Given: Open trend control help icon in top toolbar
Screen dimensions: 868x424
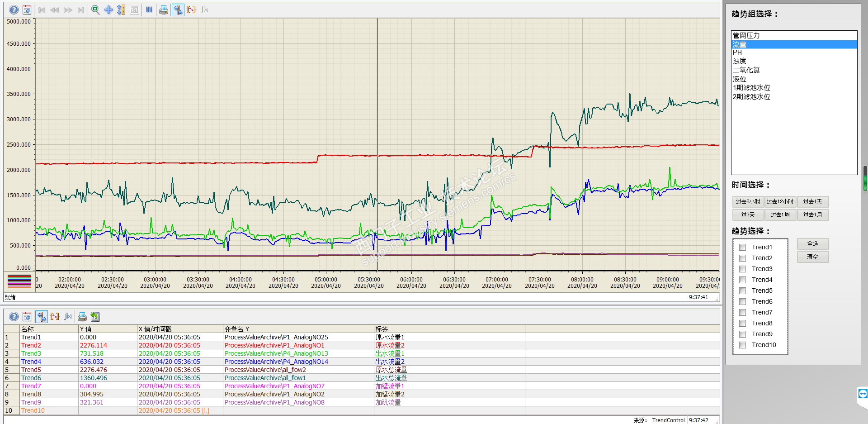Looking at the screenshot, I should click(14, 10).
